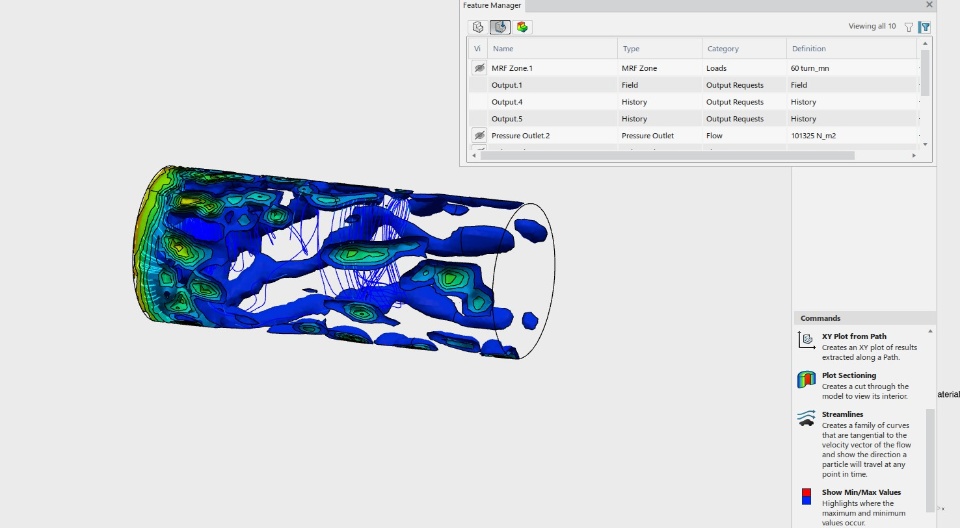Click the horizontal scrollbar left arrow
Viewport: 960px width, 528px height.
click(474, 156)
